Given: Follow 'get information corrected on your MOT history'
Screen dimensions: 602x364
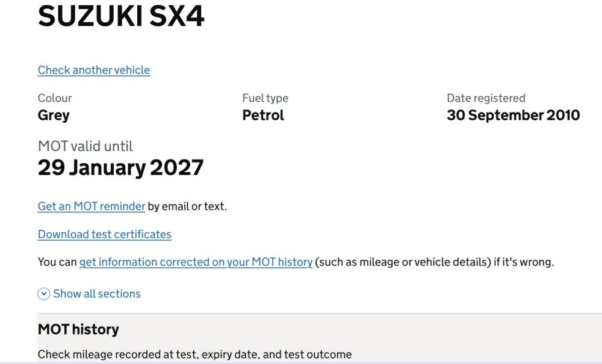Looking at the screenshot, I should tap(196, 262).
